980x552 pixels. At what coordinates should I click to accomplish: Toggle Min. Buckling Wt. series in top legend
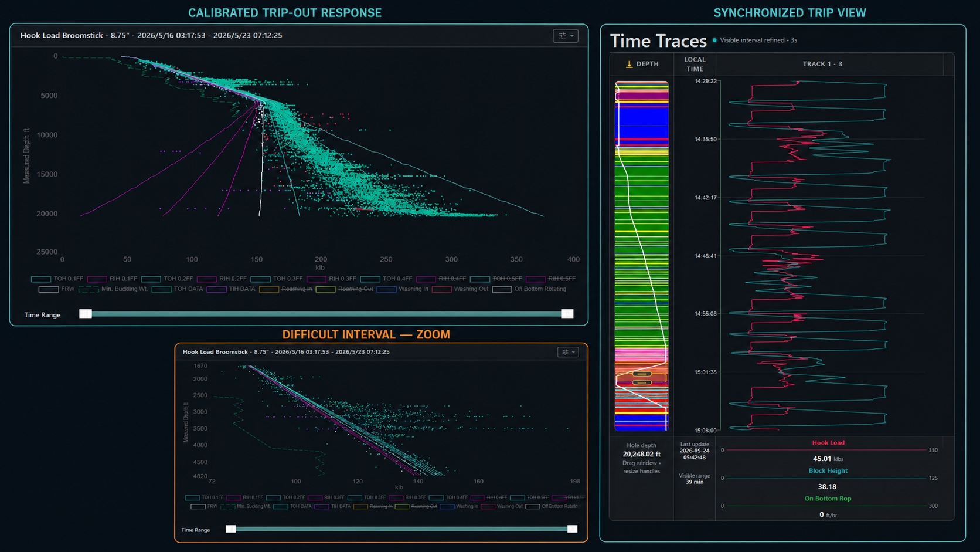(x=113, y=289)
